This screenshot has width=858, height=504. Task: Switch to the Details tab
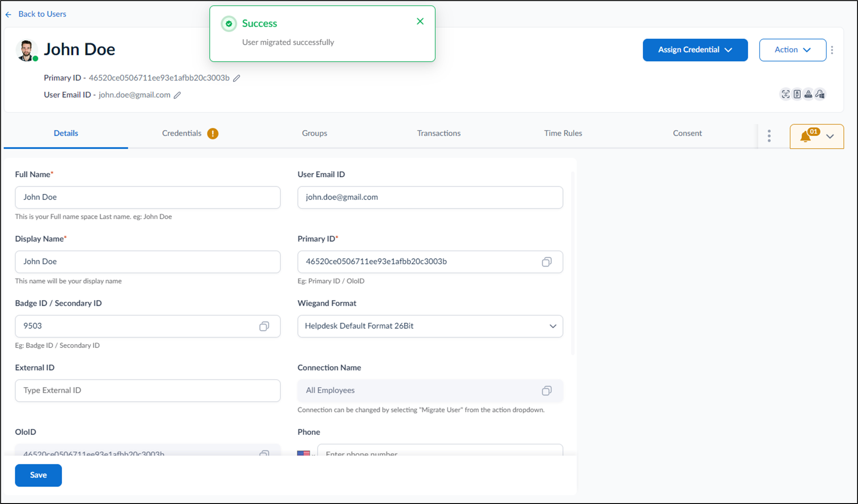click(66, 133)
